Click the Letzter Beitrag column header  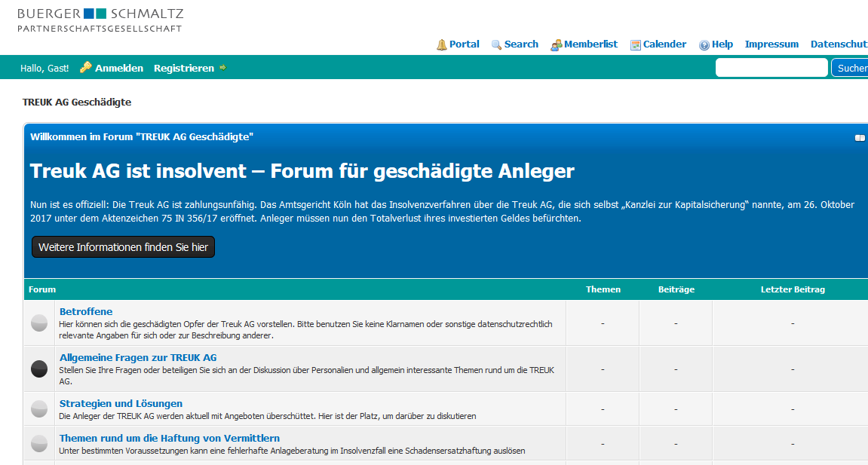[x=793, y=289]
